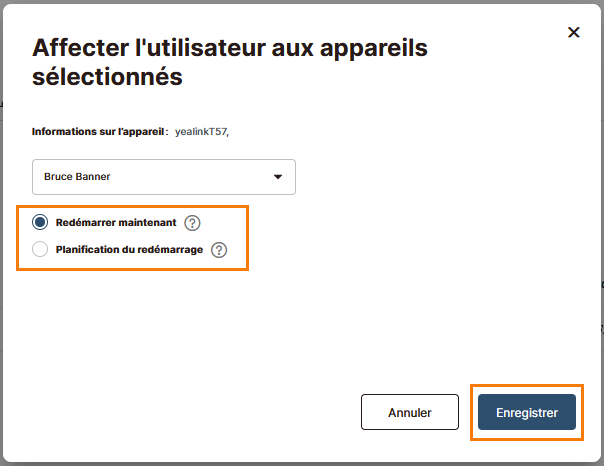Click the caret arrow in the user selector

[x=278, y=177]
